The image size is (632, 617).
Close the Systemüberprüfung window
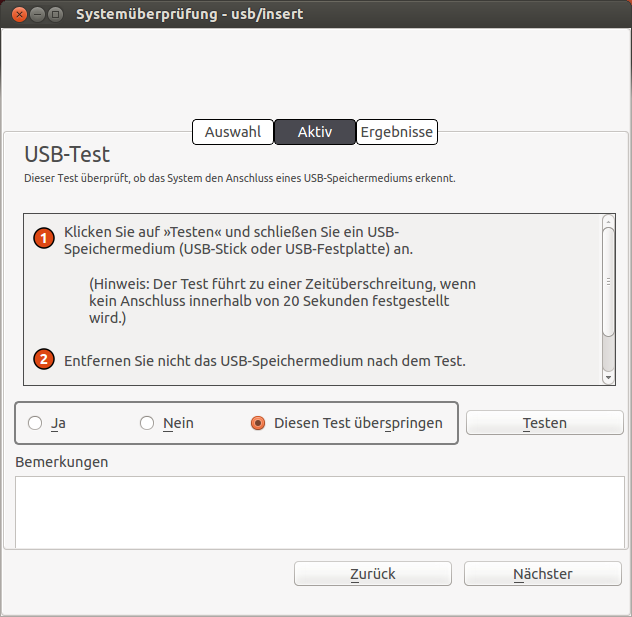click(x=18, y=15)
